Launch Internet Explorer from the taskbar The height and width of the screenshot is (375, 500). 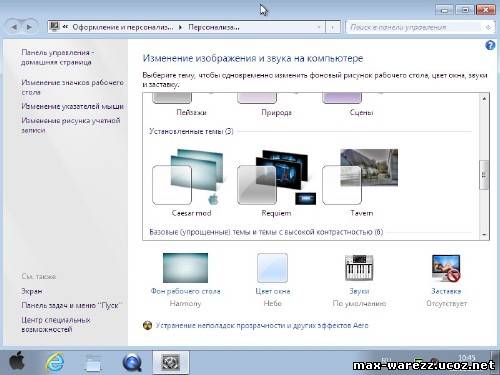pyautogui.click(x=55, y=362)
